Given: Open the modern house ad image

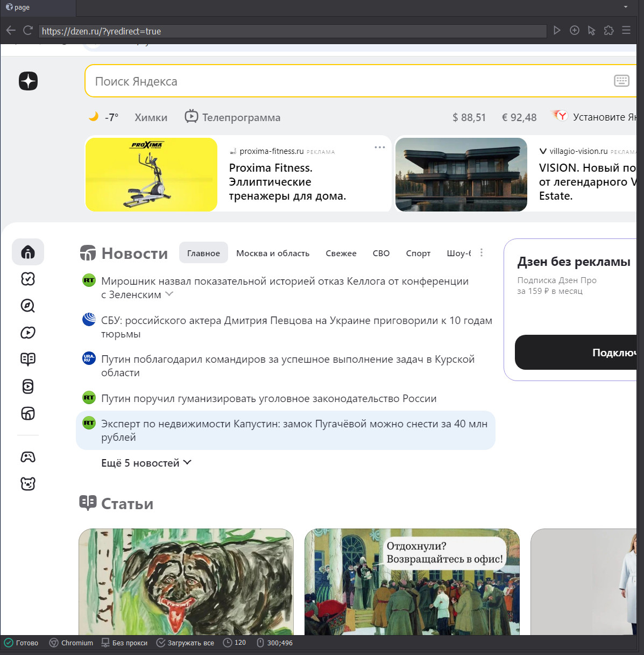Looking at the screenshot, I should (461, 174).
